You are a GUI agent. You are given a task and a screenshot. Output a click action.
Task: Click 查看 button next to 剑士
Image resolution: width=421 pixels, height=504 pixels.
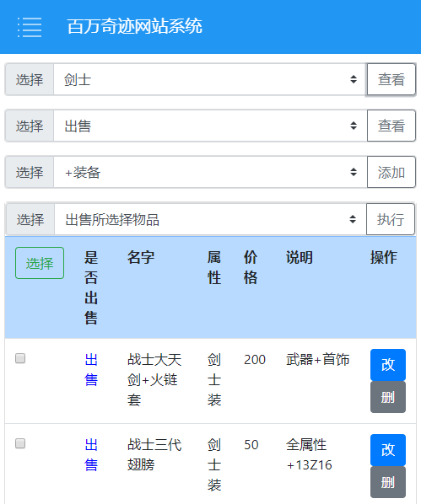pos(391,79)
